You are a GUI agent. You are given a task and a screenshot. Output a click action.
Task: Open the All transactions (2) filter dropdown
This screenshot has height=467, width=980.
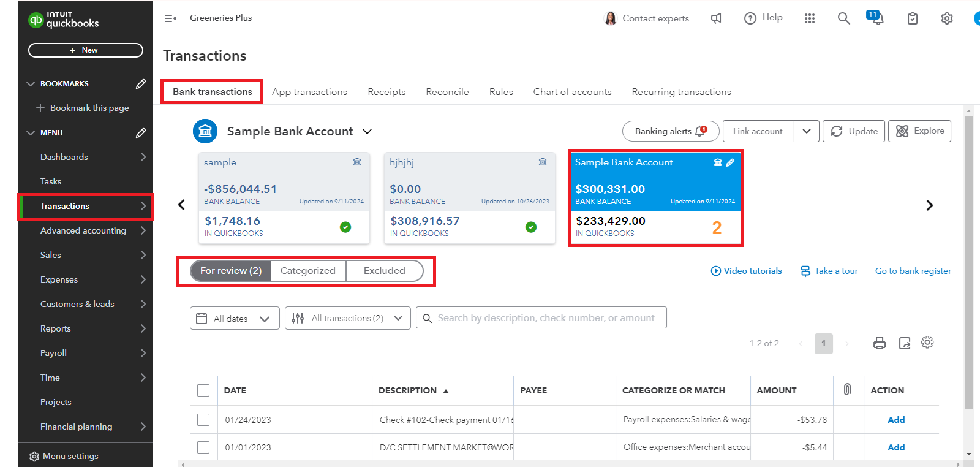coord(348,318)
